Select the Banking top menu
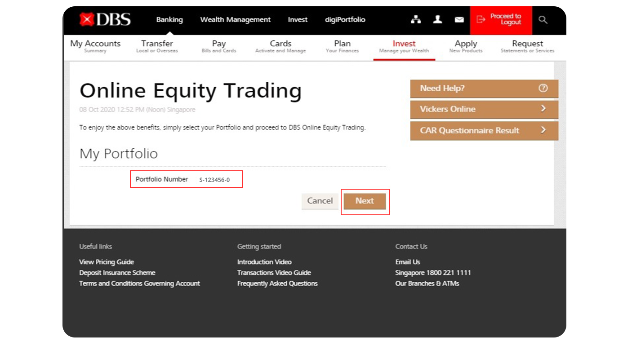Image resolution: width=632 pixels, height=364 pixels. coord(169,20)
